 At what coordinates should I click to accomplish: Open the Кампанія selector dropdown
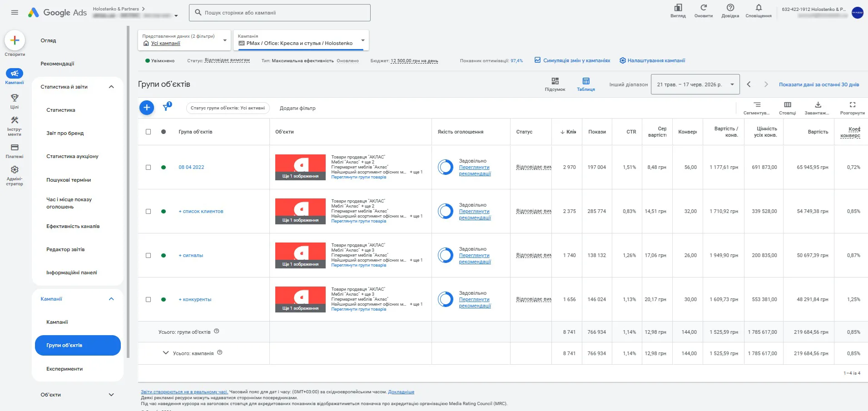click(301, 40)
